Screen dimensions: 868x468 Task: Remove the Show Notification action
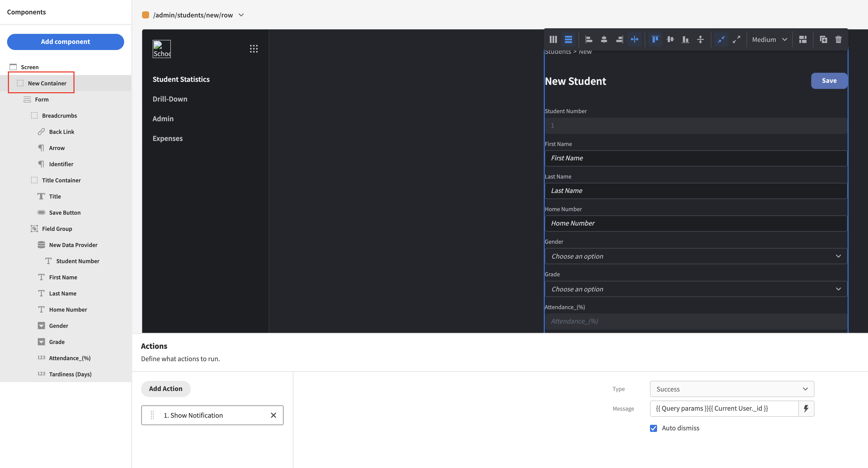pyautogui.click(x=273, y=415)
